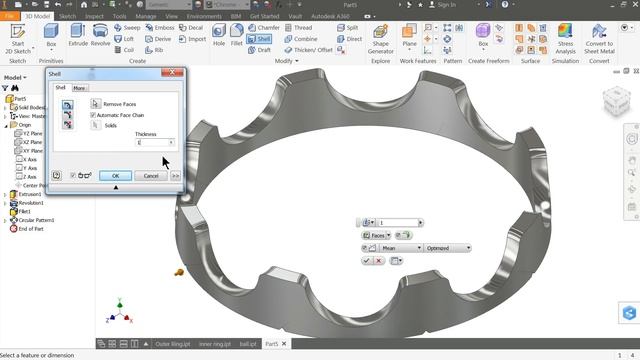Choose the Loft tool
The image size is (640, 360).
pyautogui.click(x=124, y=39)
